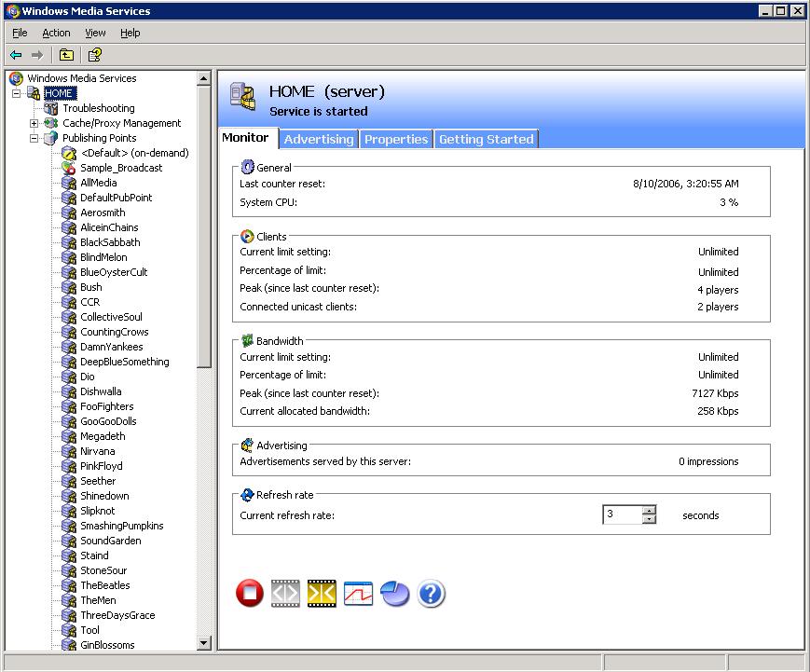810x672 pixels.
Task: Click the blue question mark Help icon
Action: pos(431,593)
